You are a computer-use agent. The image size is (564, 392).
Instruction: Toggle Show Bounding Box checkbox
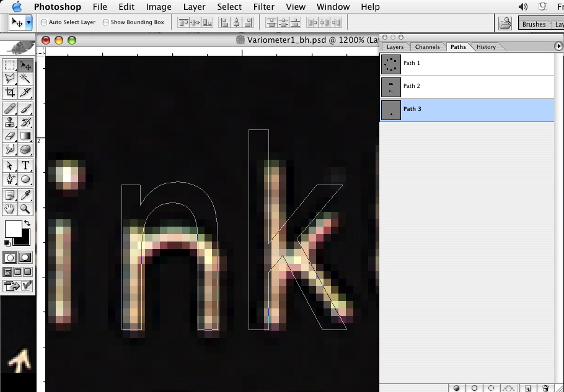105,22
